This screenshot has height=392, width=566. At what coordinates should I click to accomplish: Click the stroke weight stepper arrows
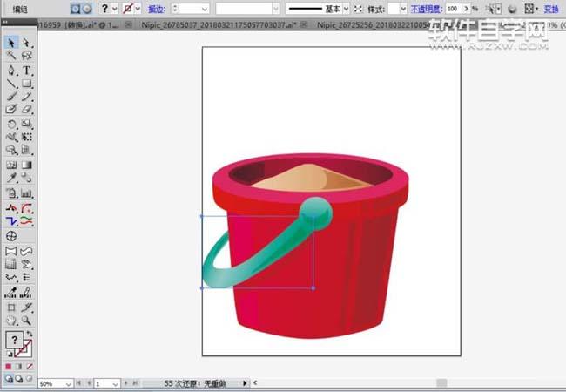(175, 9)
